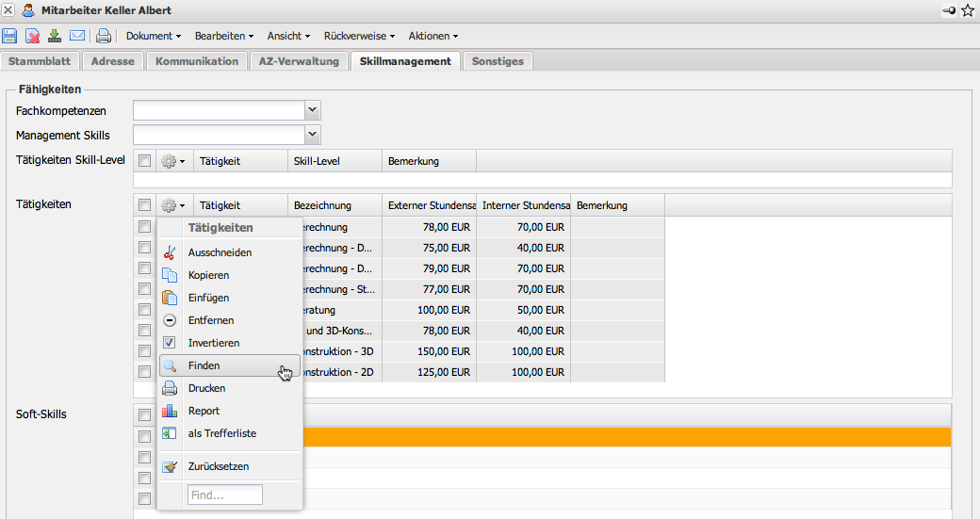
Task: Mark as favorite with the star icon
Action: pyautogui.click(x=968, y=10)
